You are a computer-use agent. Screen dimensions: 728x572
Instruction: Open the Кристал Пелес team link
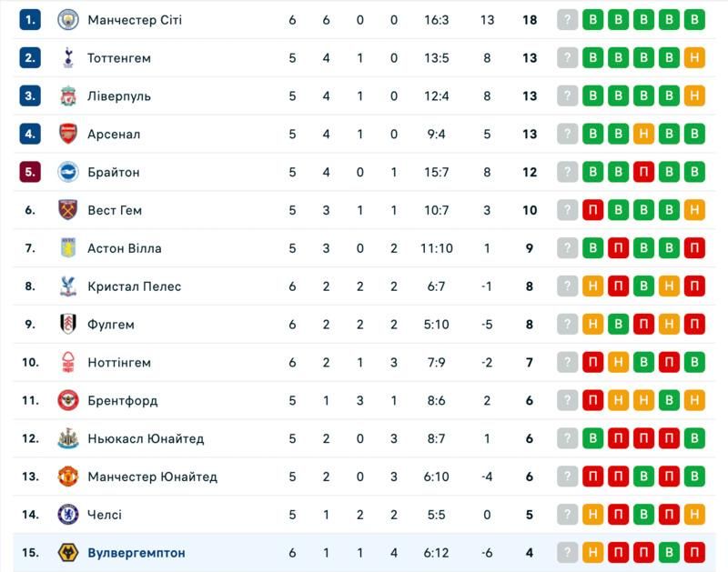pyautogui.click(x=134, y=286)
